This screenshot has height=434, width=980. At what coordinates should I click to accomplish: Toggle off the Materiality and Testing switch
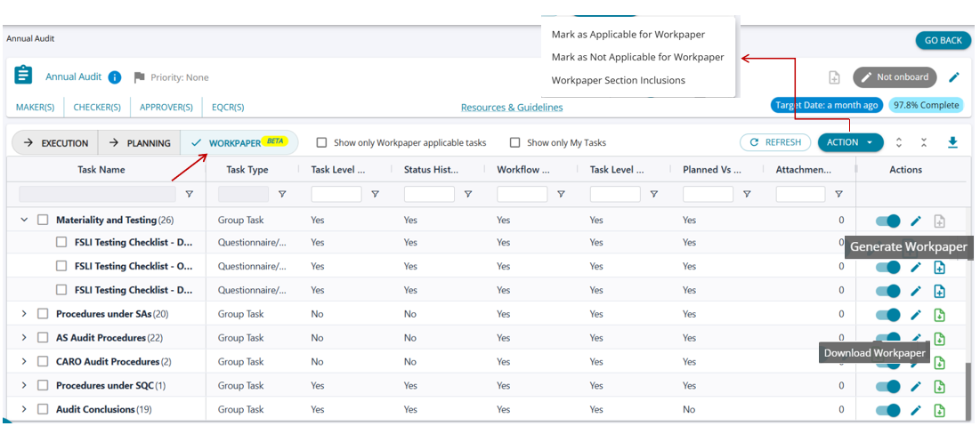coord(887,221)
